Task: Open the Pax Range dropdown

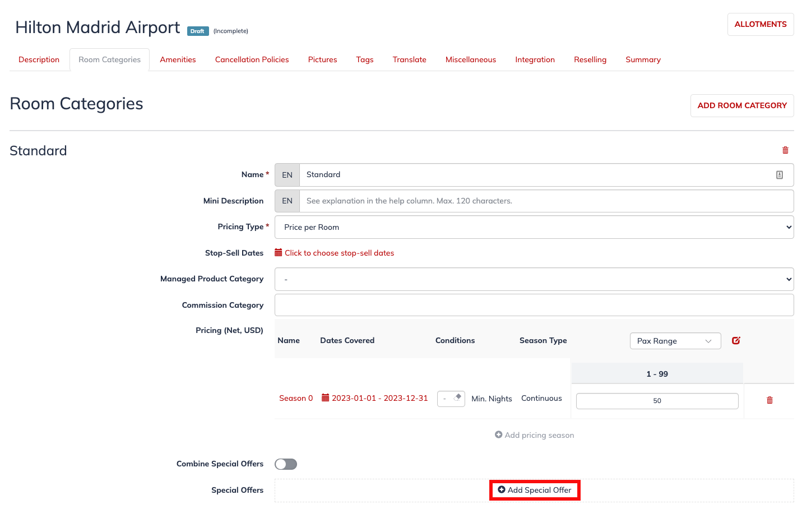Action: [675, 341]
